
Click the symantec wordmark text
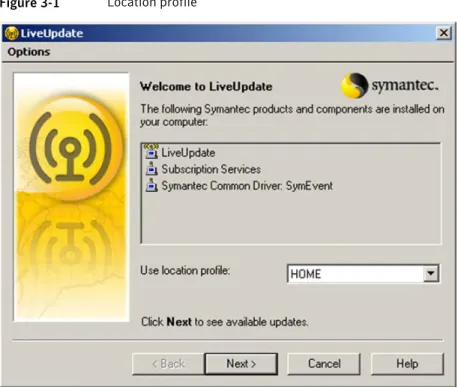(x=405, y=85)
